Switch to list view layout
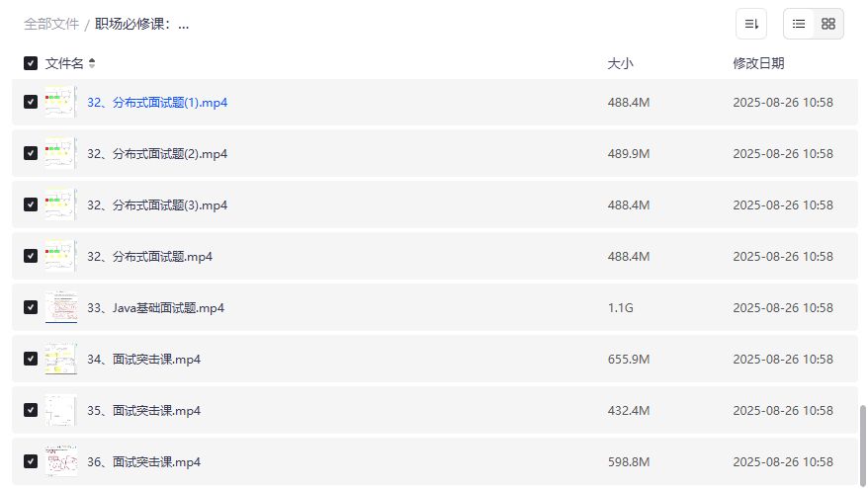 point(799,24)
